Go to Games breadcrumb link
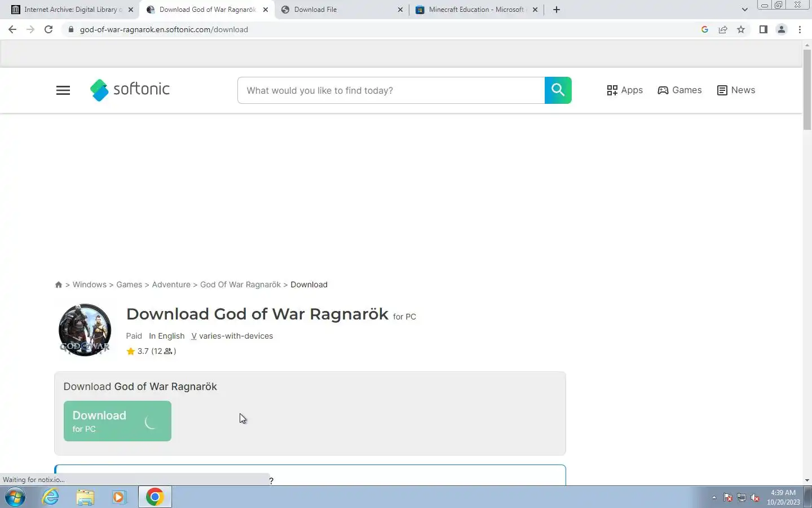Screen dimensions: 812x508 coord(129,284)
